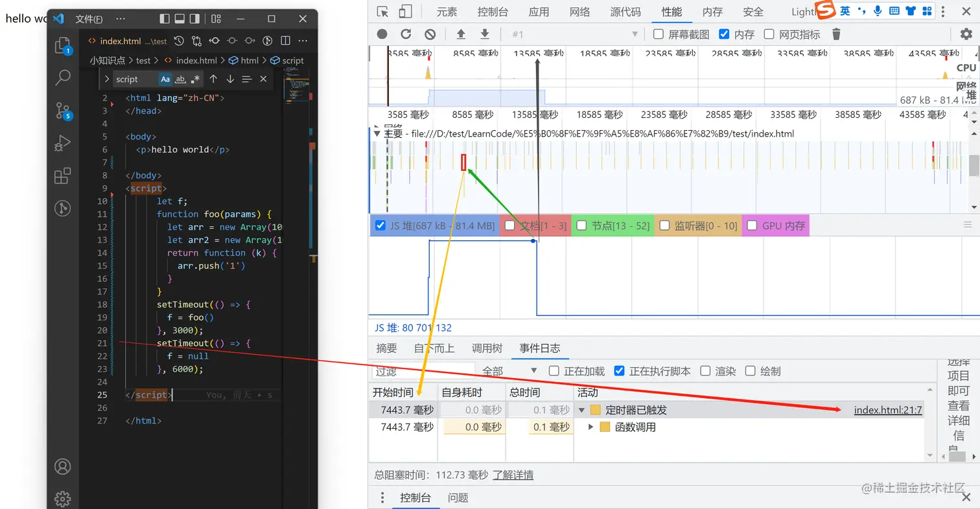This screenshot has width=980, height=509.
Task: Toggle find in selection icon
Action: point(246,79)
